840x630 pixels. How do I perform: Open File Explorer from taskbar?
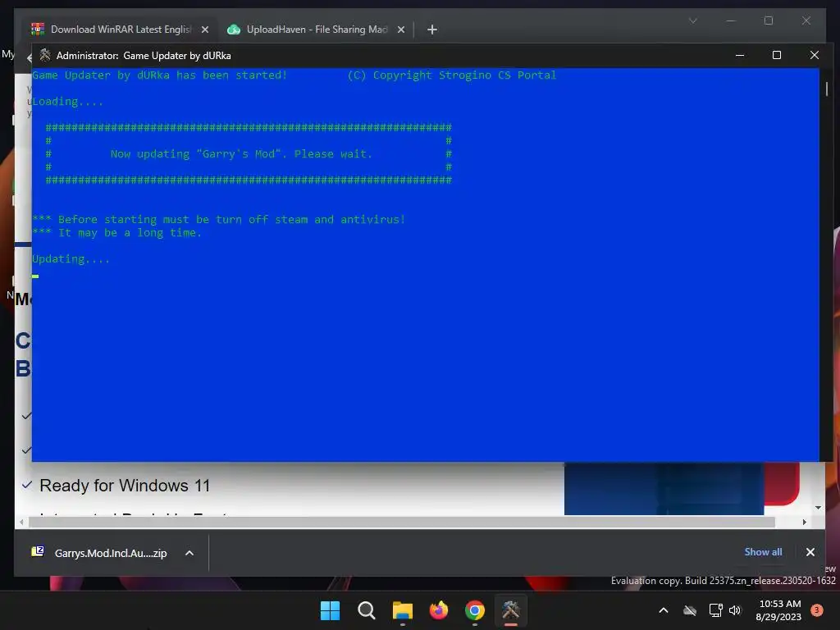pos(402,610)
